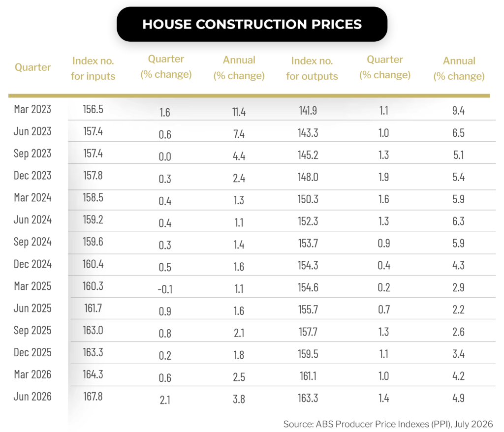Click the Index no. for outputs header
The width and height of the screenshot is (504, 432).
(312, 68)
